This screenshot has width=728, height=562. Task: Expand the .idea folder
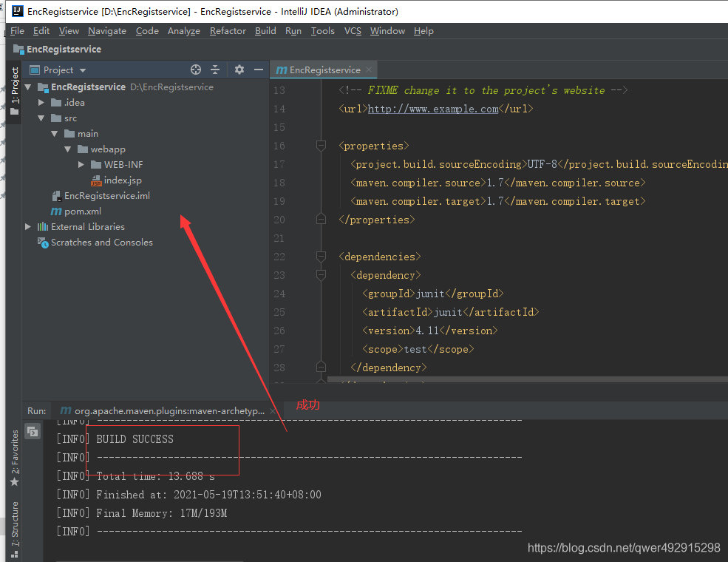pyautogui.click(x=41, y=103)
